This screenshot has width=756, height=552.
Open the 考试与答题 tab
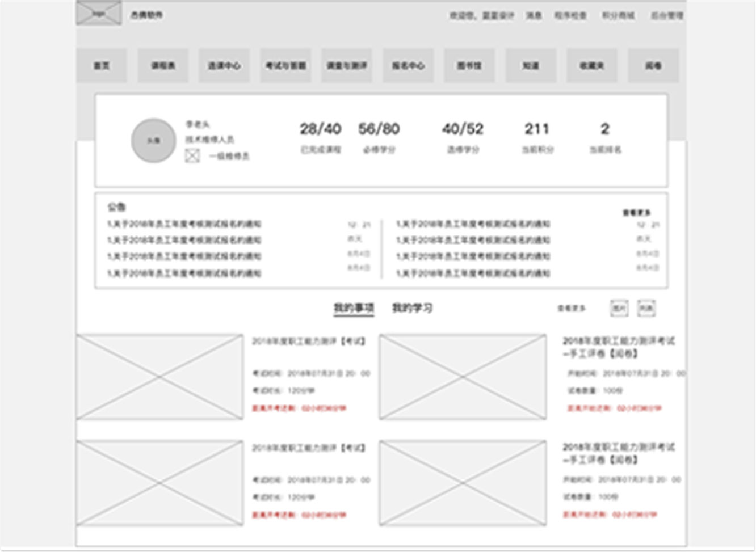pos(285,65)
